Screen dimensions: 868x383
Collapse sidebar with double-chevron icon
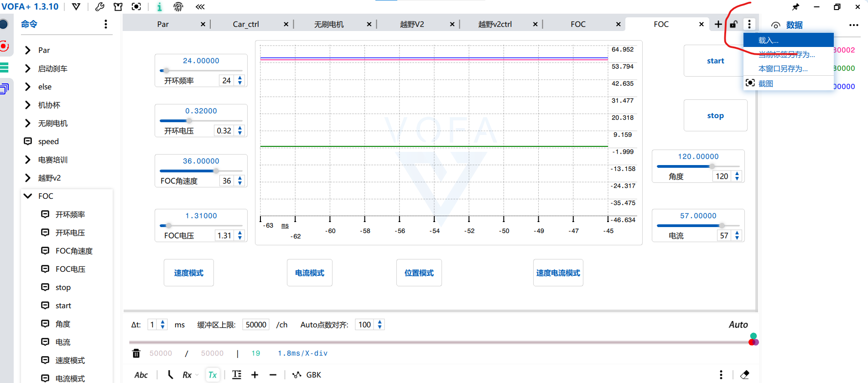[200, 7]
